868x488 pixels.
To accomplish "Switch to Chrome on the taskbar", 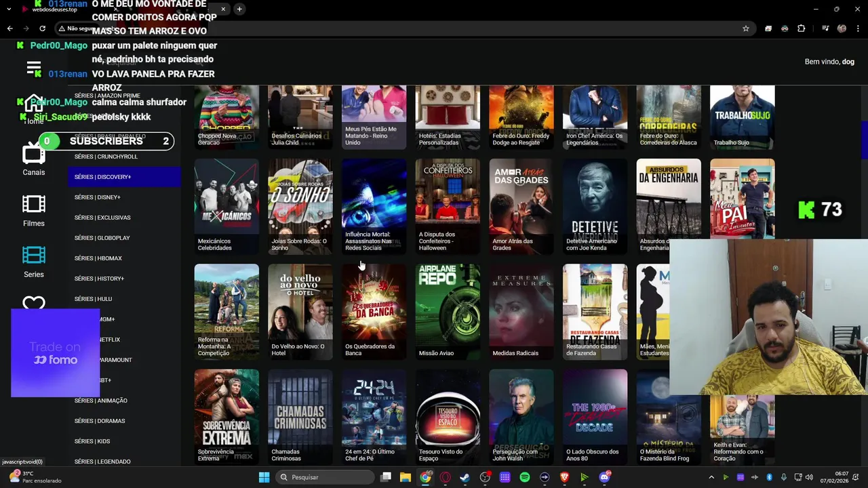I will [x=425, y=477].
